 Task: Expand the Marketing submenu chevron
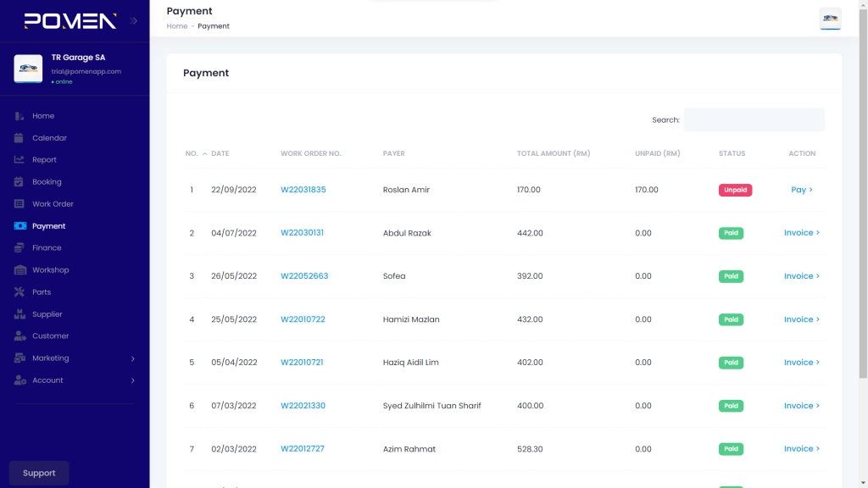pos(133,358)
